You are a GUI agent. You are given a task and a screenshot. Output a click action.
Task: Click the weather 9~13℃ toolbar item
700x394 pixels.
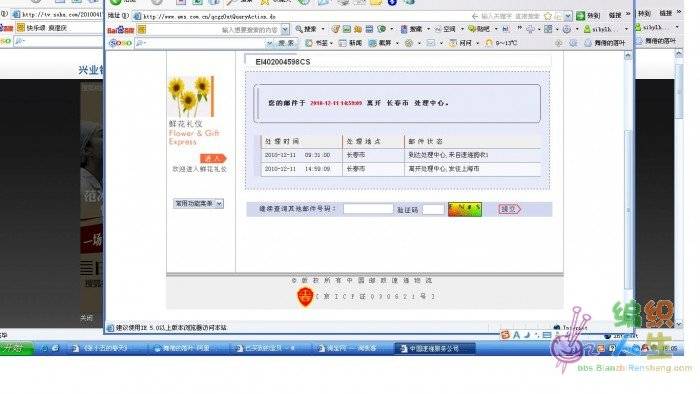[x=501, y=43]
